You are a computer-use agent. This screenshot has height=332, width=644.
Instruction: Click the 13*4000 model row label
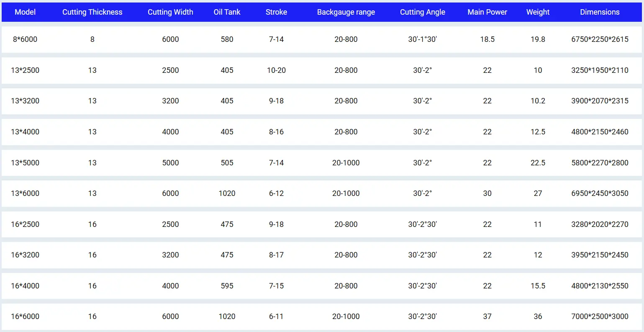click(x=25, y=132)
